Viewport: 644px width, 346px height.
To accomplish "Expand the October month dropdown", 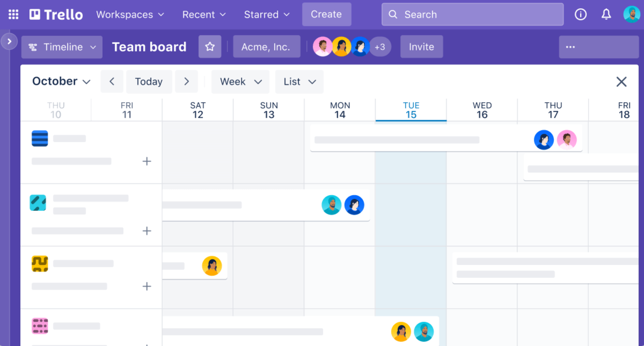I will pos(61,82).
